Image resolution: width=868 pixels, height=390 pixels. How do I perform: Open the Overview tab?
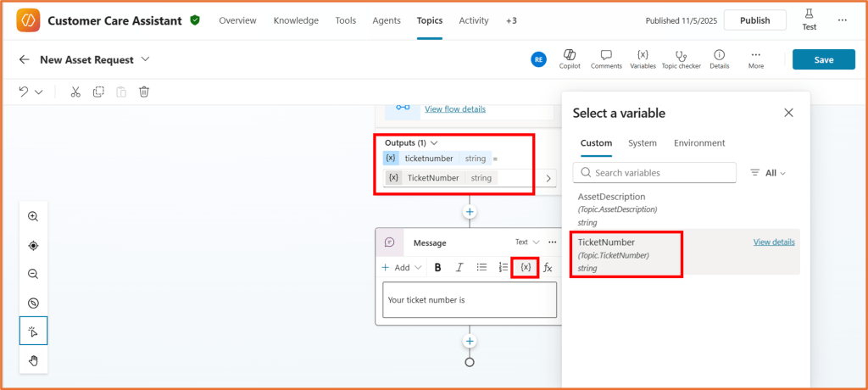(237, 20)
